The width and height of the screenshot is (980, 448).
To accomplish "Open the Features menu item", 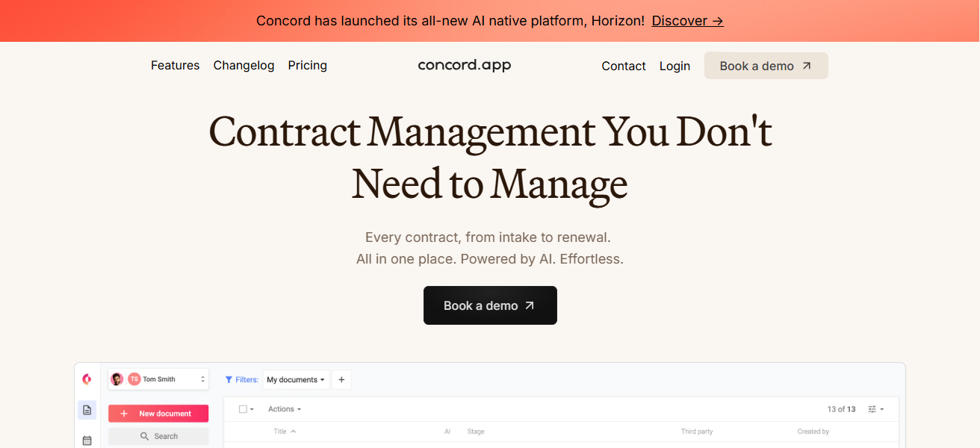I will [175, 66].
